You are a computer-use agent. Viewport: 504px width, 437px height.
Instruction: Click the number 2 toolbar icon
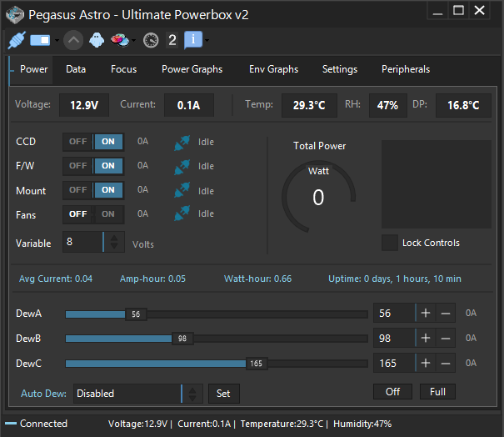click(x=172, y=40)
